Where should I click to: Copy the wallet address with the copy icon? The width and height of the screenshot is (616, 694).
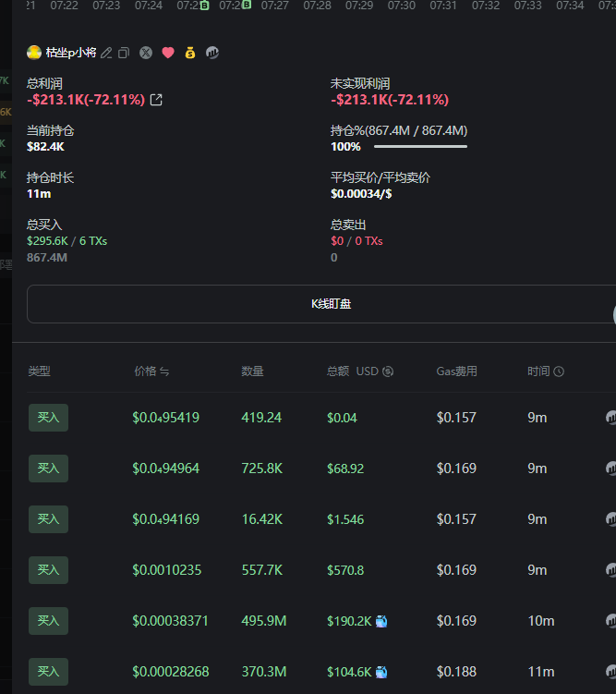coord(124,53)
